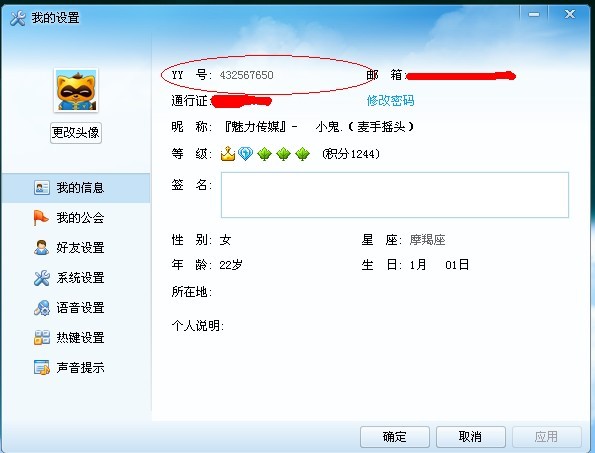Click the 昵称 nickname text

pyautogui.click(x=319, y=126)
